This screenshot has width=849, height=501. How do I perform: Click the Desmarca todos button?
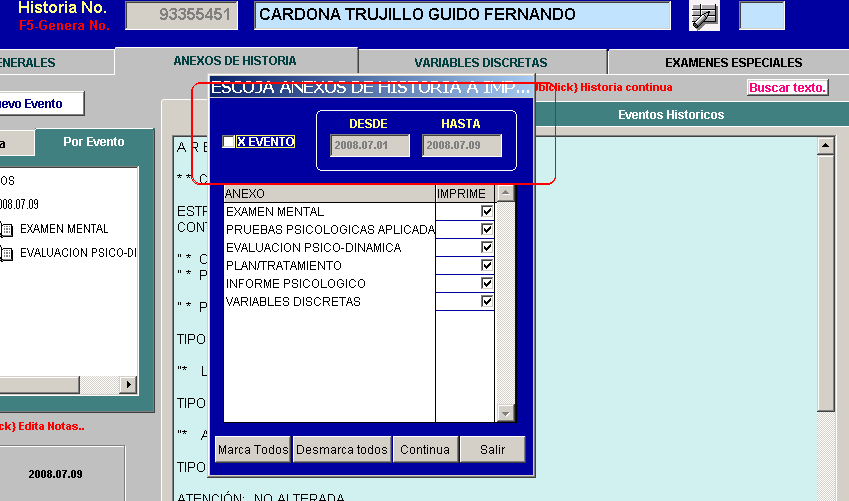pyautogui.click(x=342, y=450)
